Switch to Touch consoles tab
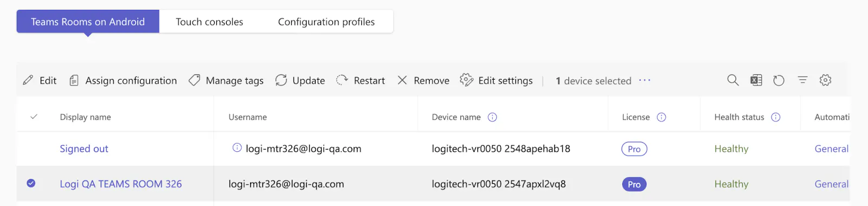Viewport: 868px width, 206px height. [x=209, y=22]
